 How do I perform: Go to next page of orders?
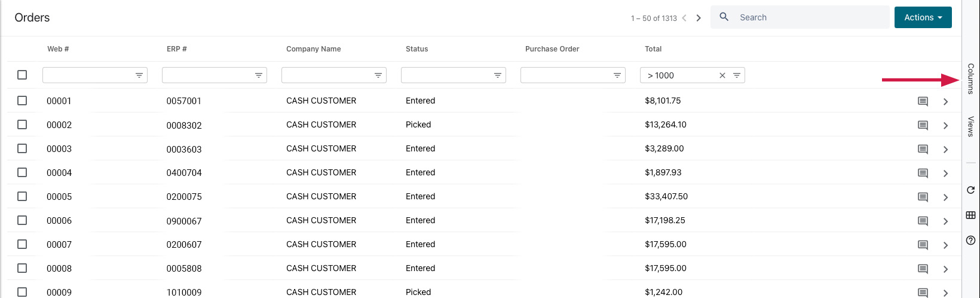699,18
